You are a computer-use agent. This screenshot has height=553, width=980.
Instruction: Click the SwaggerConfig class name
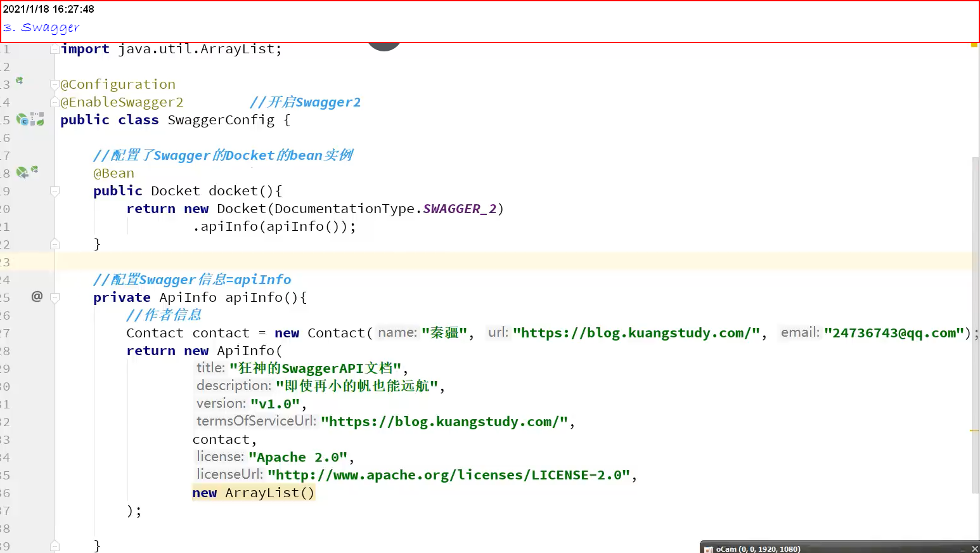[221, 120]
